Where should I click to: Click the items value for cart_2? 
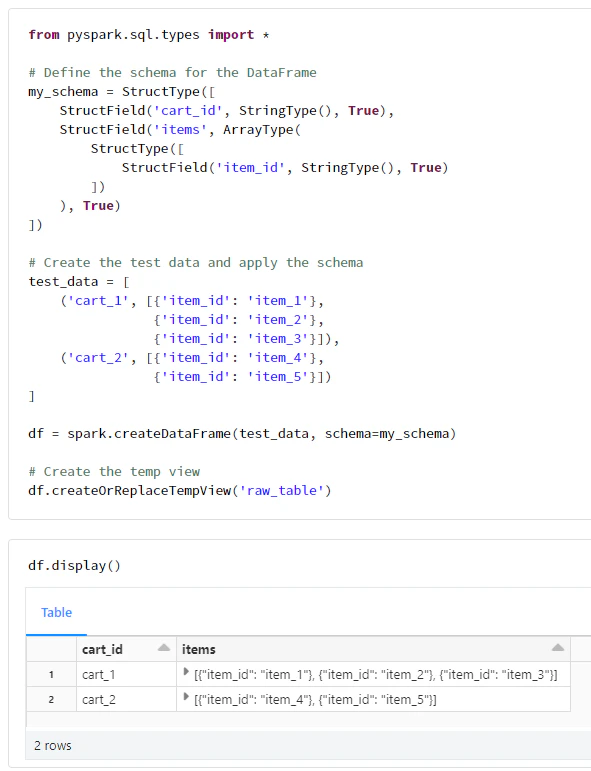(315, 700)
